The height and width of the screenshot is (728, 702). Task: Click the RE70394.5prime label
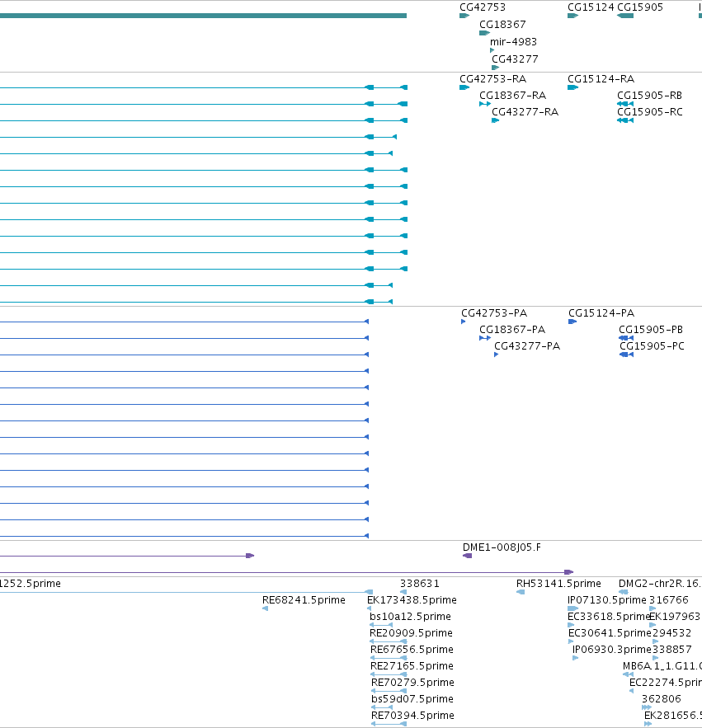point(412,716)
